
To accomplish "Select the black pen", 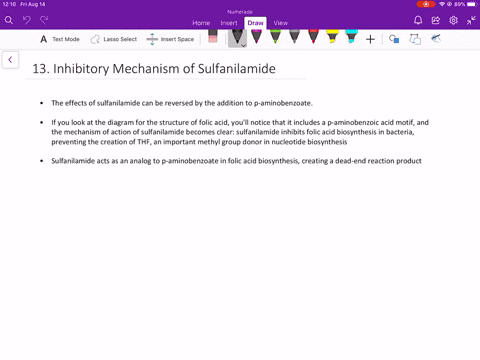I will click(237, 37).
